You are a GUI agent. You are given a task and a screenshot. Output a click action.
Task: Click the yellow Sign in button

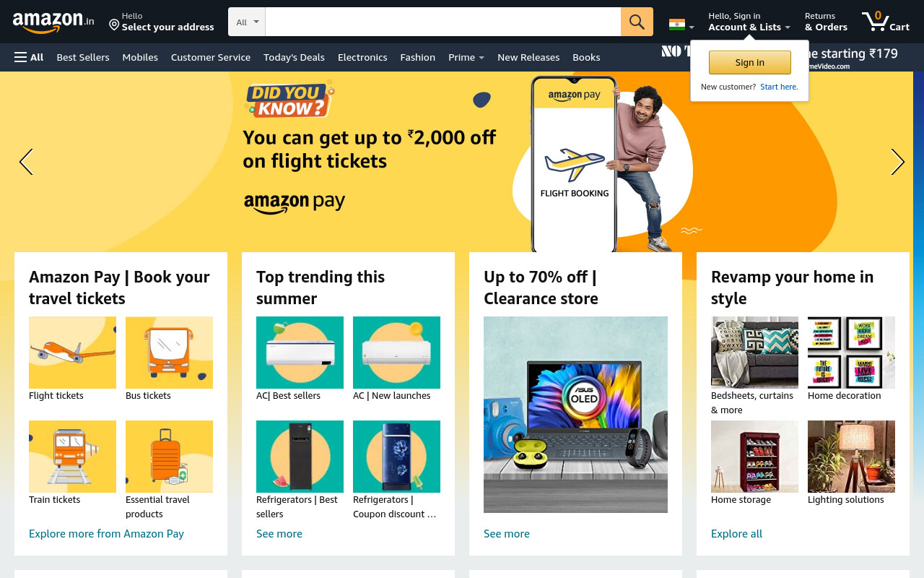click(749, 63)
